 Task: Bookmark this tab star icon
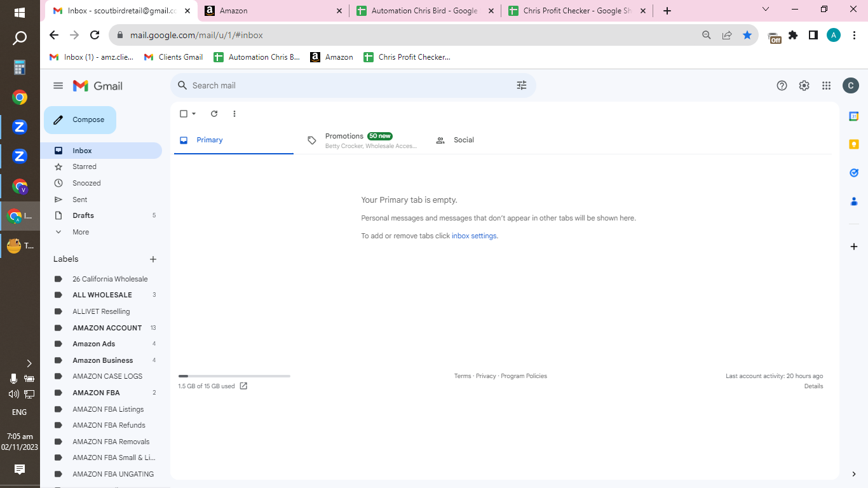(x=747, y=36)
